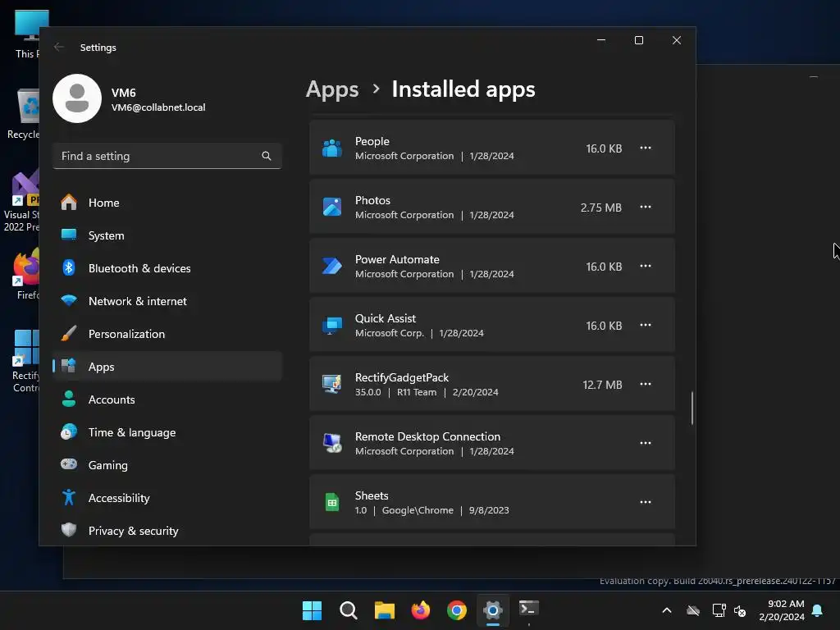This screenshot has height=630, width=840.
Task: Open the Home settings page
Action: click(x=167, y=203)
